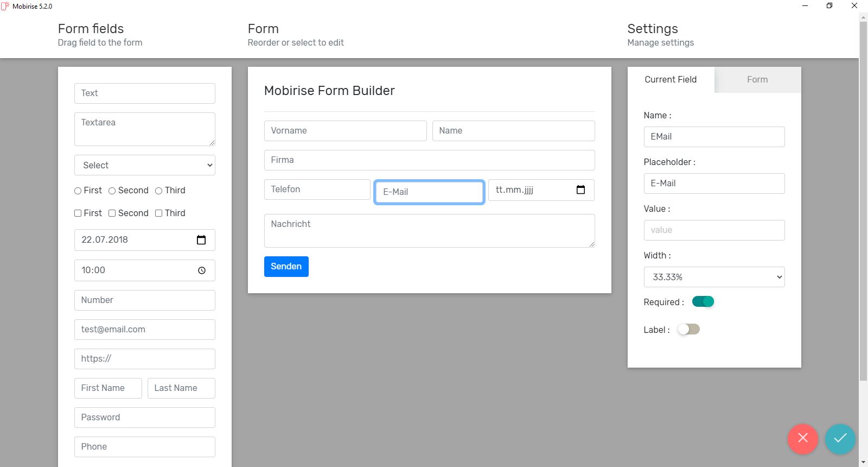The image size is (868, 467).
Task: Click the red cancel X button
Action: tap(803, 438)
